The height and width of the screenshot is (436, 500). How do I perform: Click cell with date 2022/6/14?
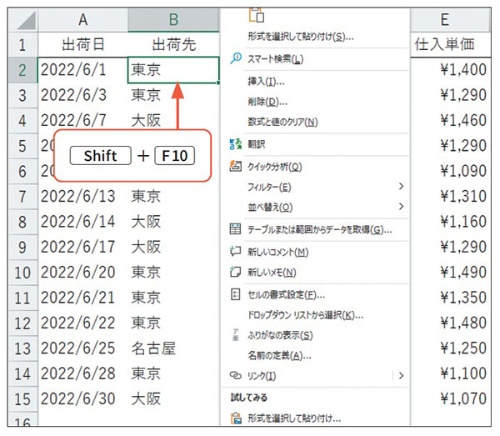click(x=83, y=222)
